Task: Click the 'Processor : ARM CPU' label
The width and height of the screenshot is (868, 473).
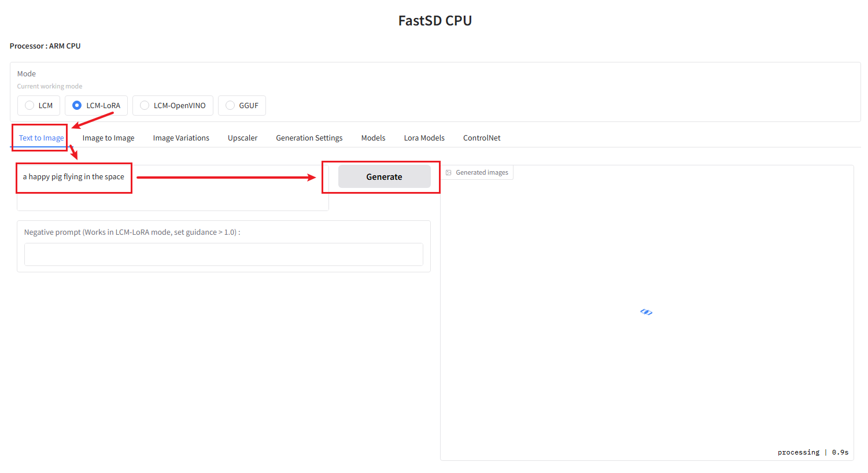Action: [x=45, y=46]
